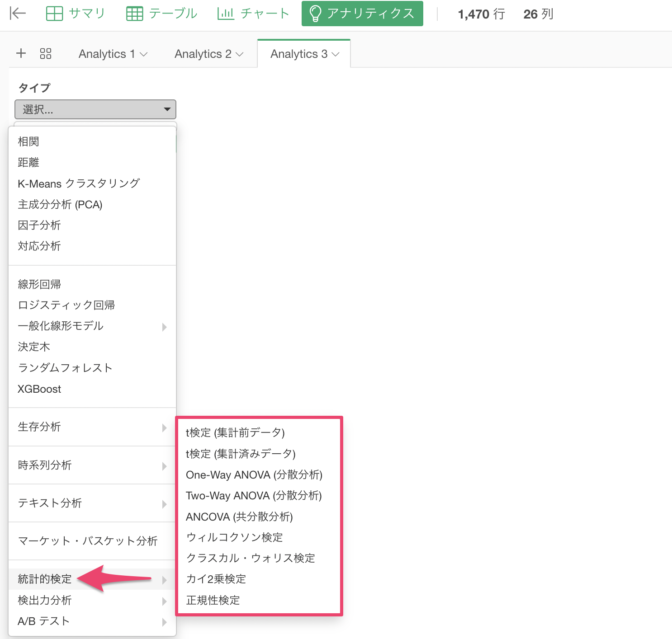Open the Analytics 1 tab
672x639 pixels.
pos(113,54)
